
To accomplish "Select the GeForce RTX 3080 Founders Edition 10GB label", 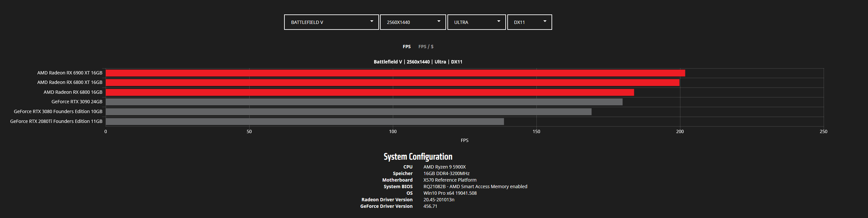I will click(x=58, y=111).
